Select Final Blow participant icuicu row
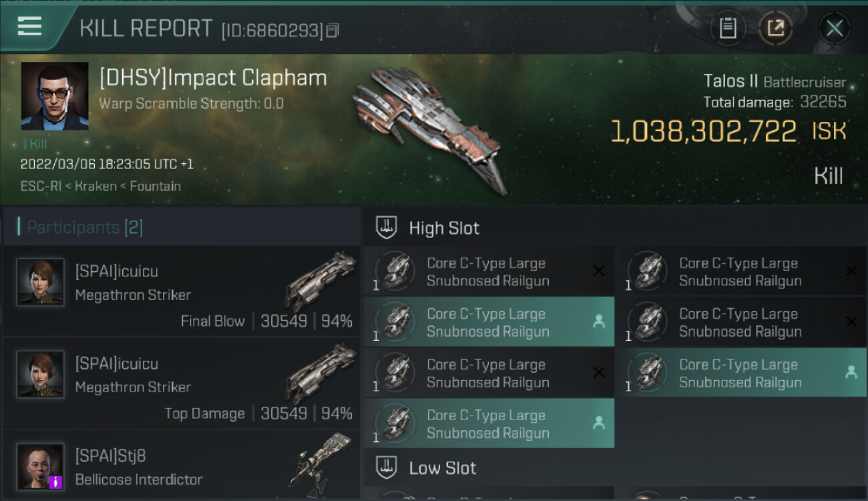Viewport: 868px width, 501px height. pyautogui.click(x=182, y=291)
